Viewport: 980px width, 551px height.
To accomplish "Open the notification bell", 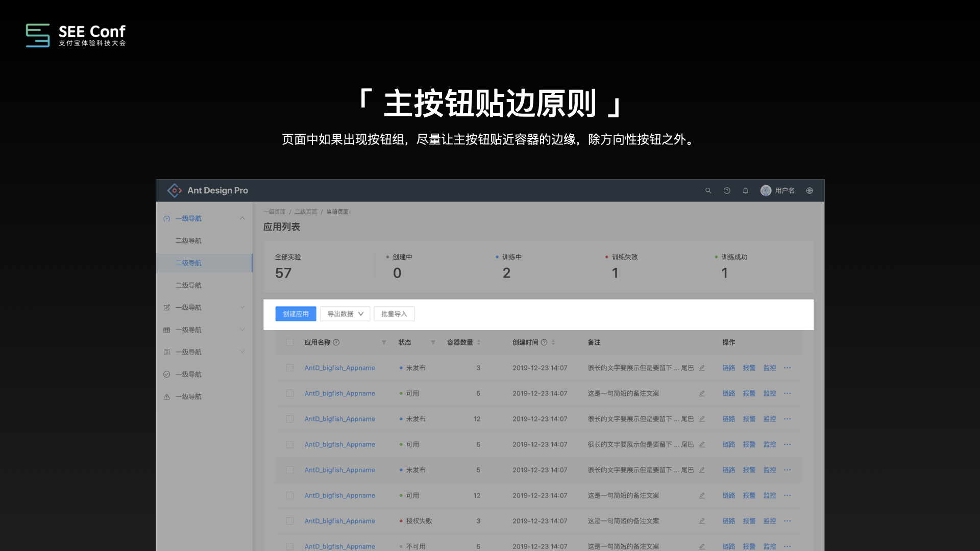I will click(x=745, y=191).
